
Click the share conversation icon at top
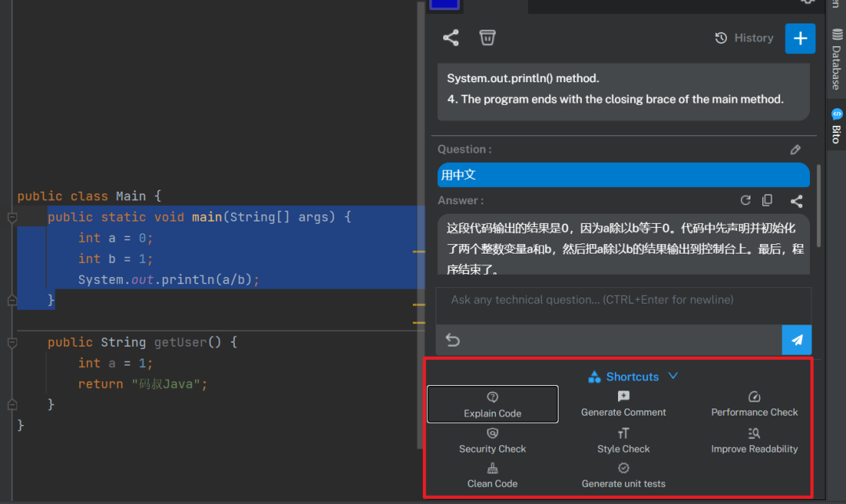pyautogui.click(x=450, y=38)
